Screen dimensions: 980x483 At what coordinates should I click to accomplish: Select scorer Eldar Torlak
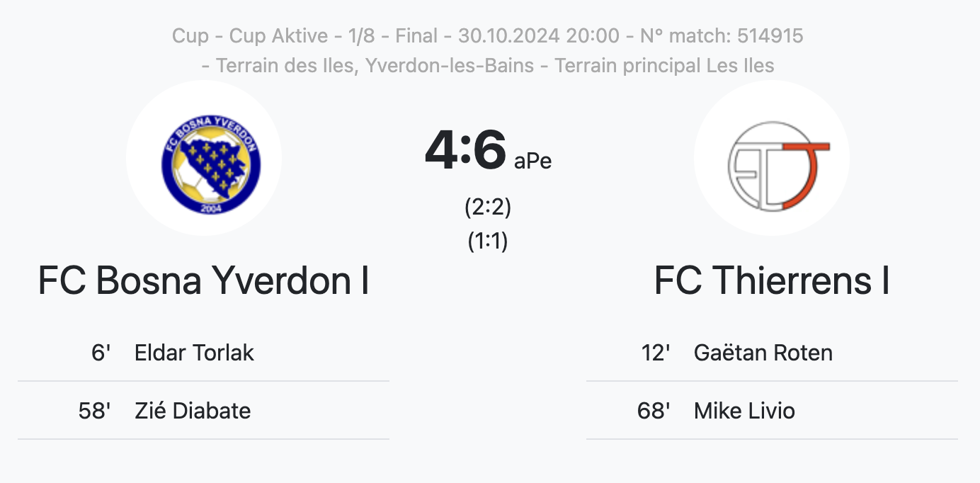194,353
